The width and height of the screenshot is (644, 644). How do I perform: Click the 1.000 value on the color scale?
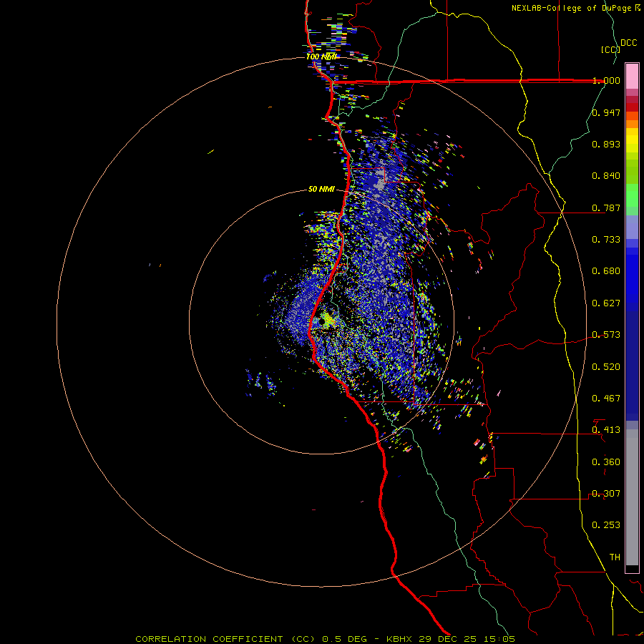click(606, 80)
